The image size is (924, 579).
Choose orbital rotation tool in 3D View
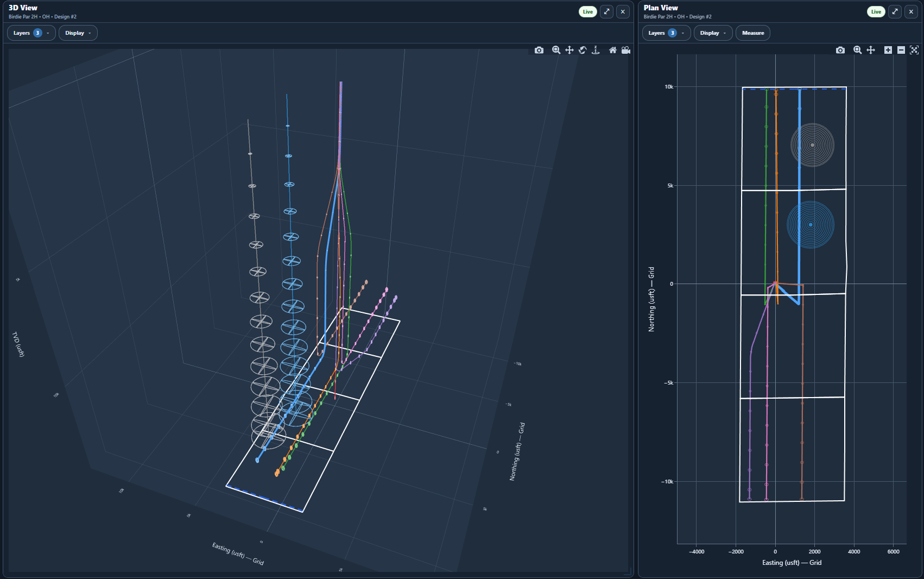583,50
